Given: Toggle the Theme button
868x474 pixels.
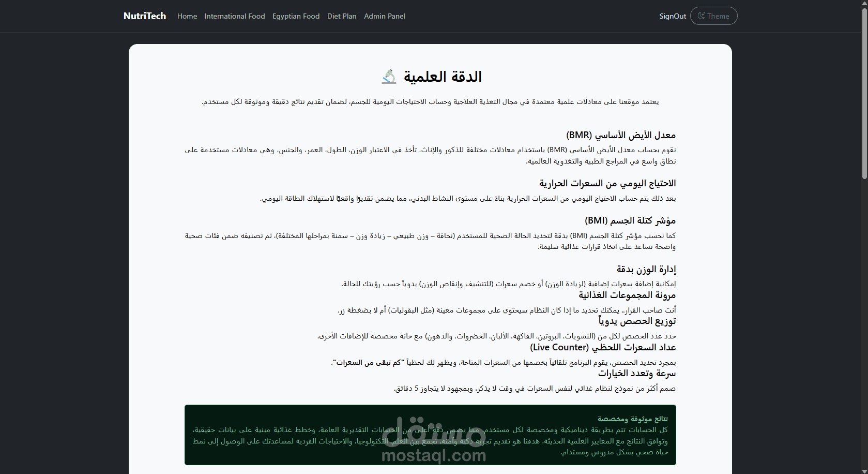Looking at the screenshot, I should (713, 16).
